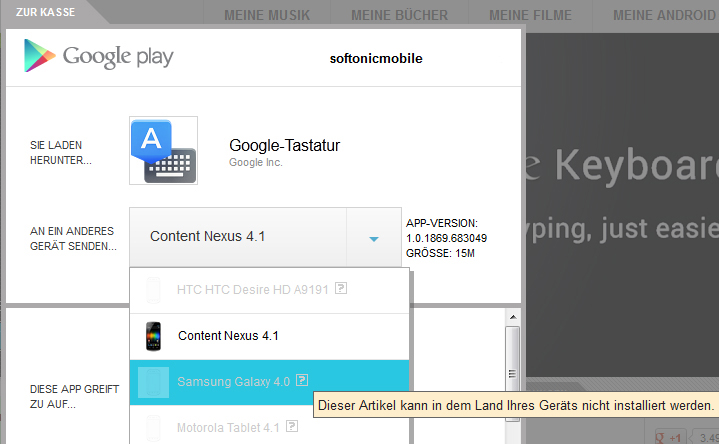Open the Meine Filme tab

click(530, 15)
